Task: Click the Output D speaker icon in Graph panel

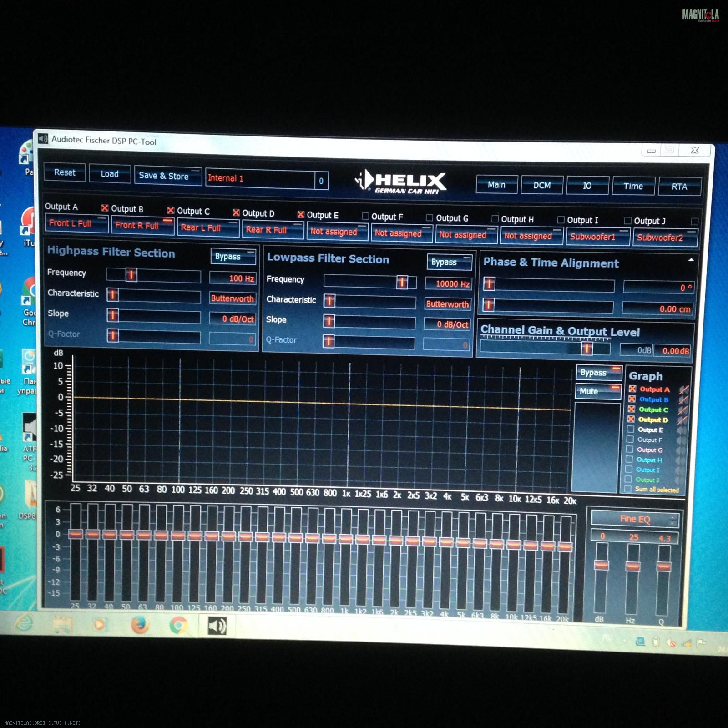Action: [x=682, y=420]
